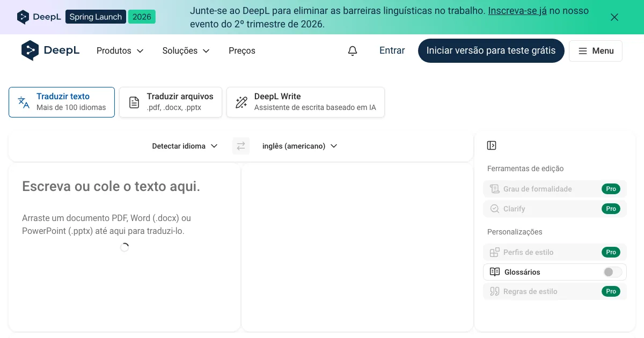
Task: Switch to the Traduzir arquivos tab
Action: [171, 102]
